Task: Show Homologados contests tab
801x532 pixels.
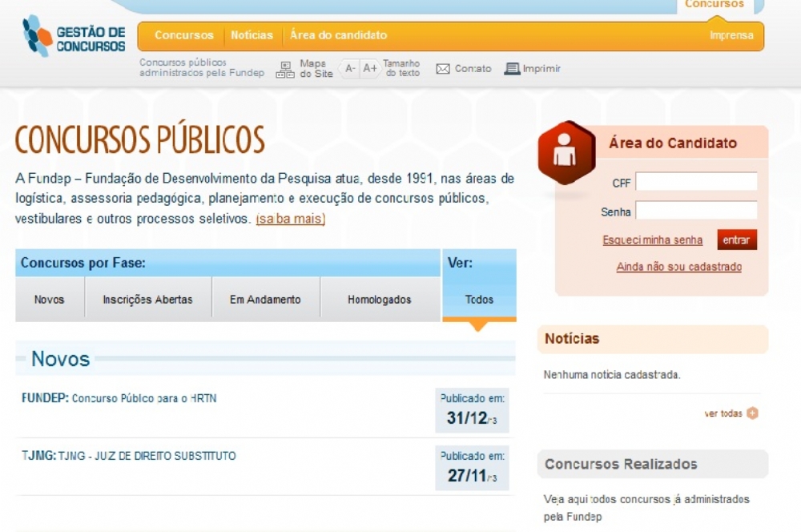Action: (379, 300)
